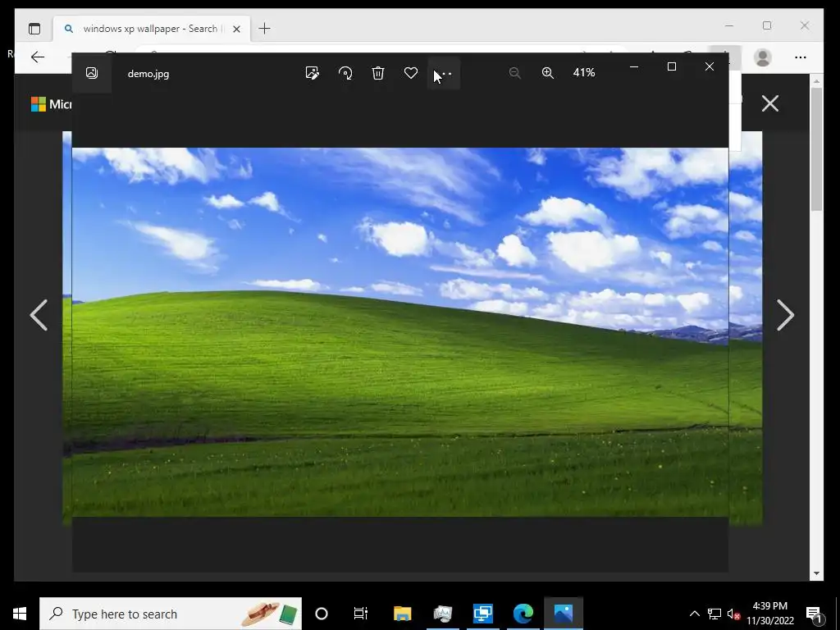This screenshot has height=630, width=840.
Task: Open the remote desktop taskbar icon
Action: [482, 614]
